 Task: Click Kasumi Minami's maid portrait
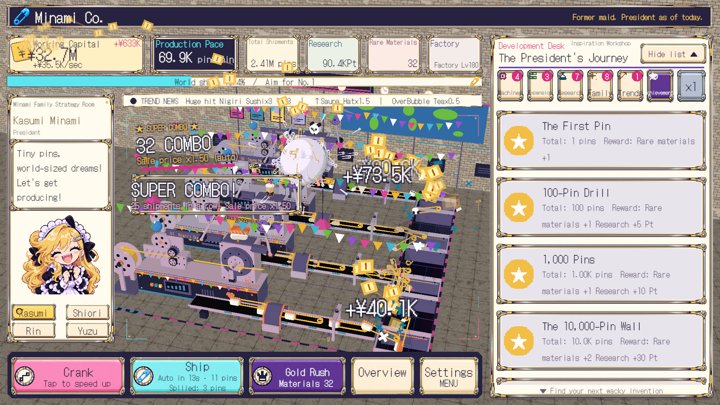61,255
